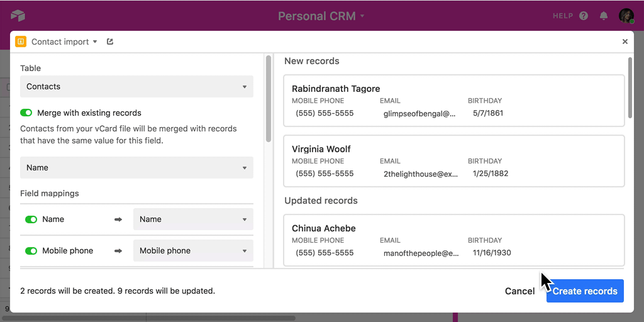Viewport: 644px width, 322px height.
Task: Select the Rabindranath Tagore record card
Action: tap(453, 101)
